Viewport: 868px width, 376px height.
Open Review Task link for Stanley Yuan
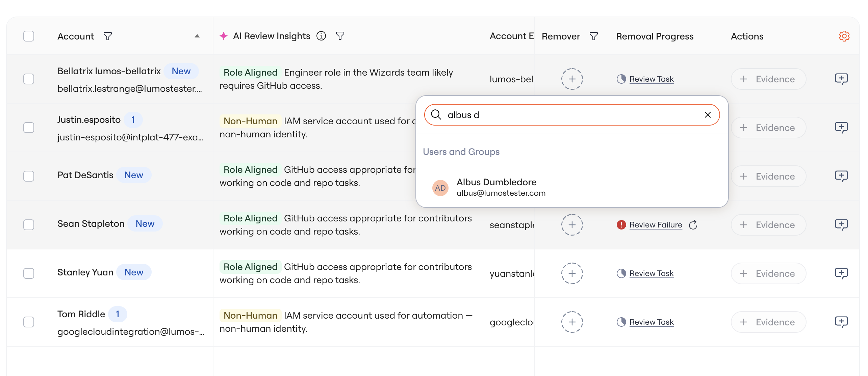point(651,273)
